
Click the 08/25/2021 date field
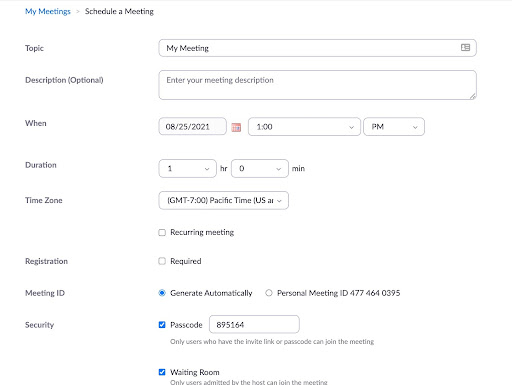[193, 127]
